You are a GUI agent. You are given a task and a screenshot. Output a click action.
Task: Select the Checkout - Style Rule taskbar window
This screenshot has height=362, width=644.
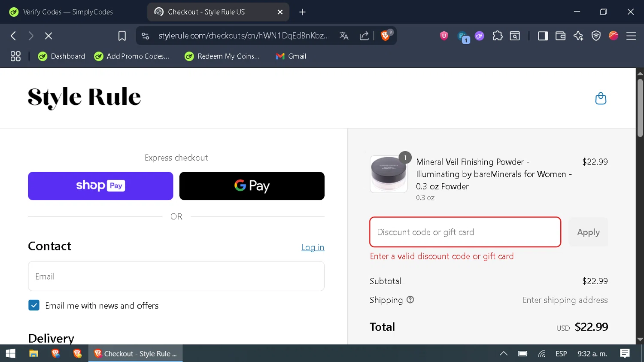coord(136,353)
